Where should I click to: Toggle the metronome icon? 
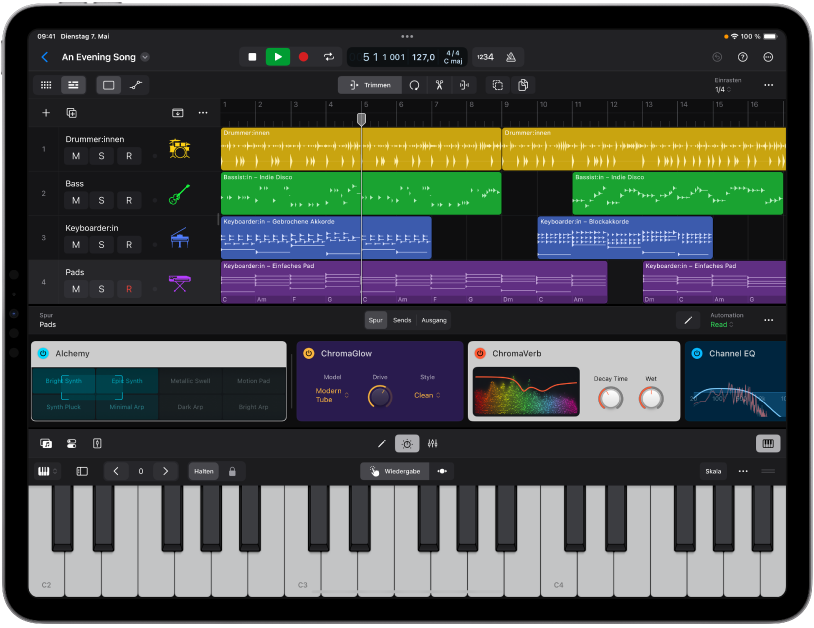click(511, 57)
